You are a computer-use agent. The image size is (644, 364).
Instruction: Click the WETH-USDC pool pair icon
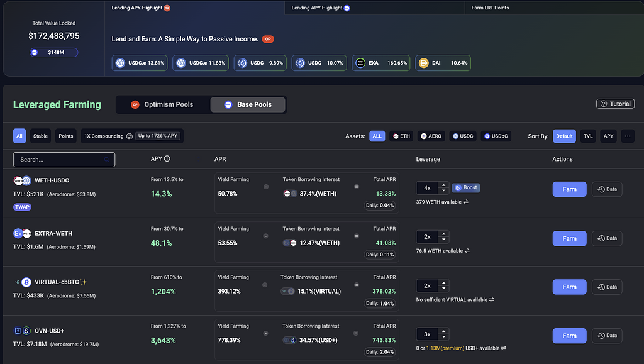pos(23,180)
